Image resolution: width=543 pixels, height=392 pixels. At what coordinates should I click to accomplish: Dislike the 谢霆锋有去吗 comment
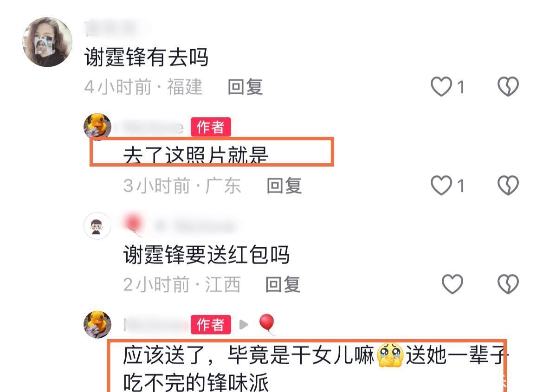508,86
